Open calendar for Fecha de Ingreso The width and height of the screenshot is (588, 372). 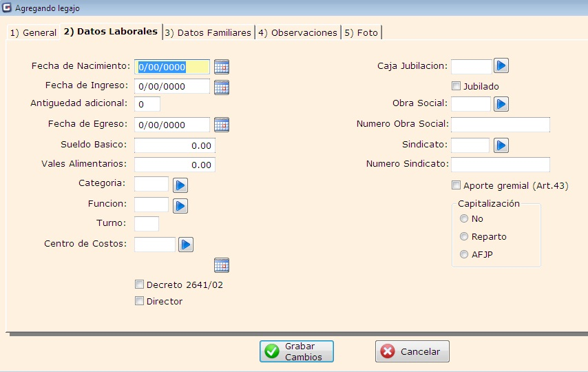click(221, 87)
